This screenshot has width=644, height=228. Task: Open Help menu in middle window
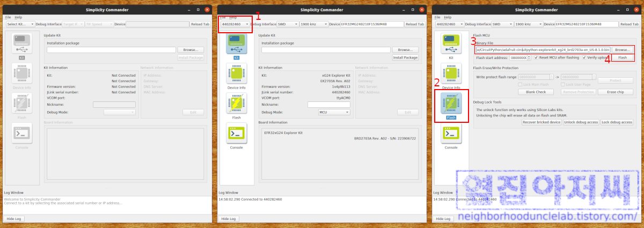[x=233, y=17]
